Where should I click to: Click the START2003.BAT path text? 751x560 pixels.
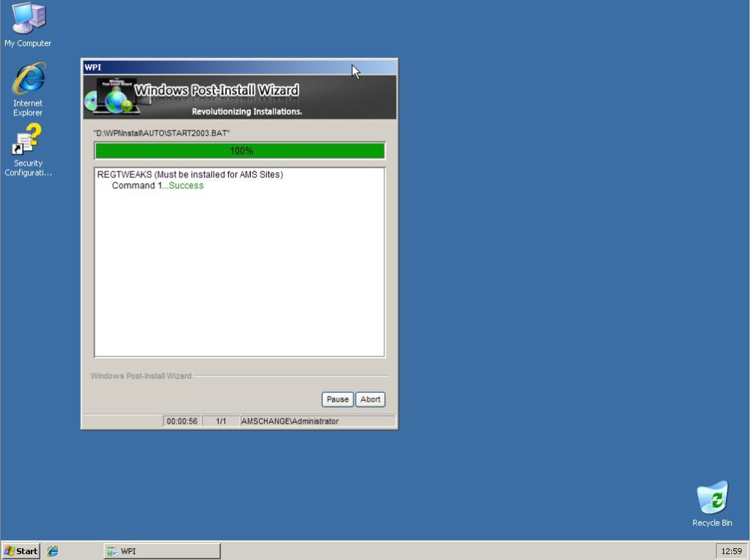tap(162, 133)
